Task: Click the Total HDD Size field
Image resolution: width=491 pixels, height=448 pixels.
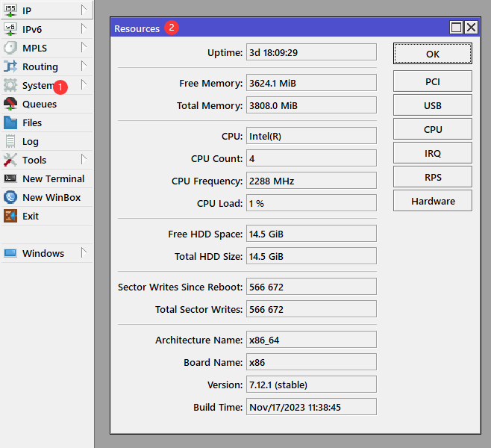Action: click(311, 256)
